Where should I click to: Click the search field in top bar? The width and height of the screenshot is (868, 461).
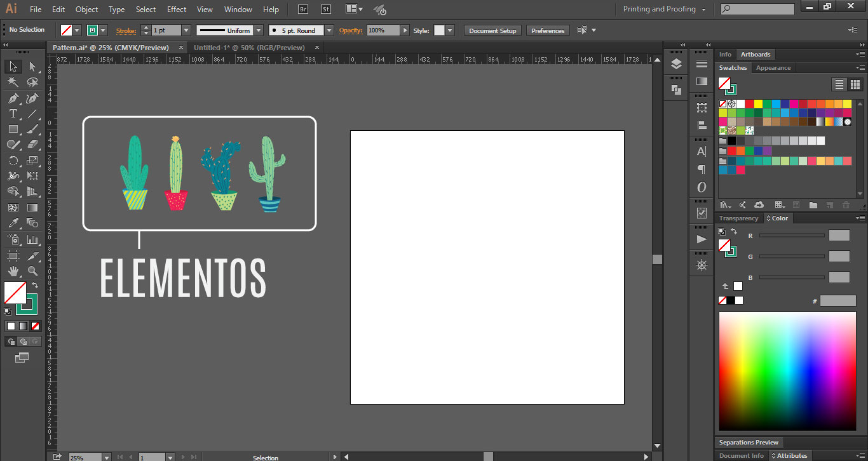pyautogui.click(x=757, y=10)
